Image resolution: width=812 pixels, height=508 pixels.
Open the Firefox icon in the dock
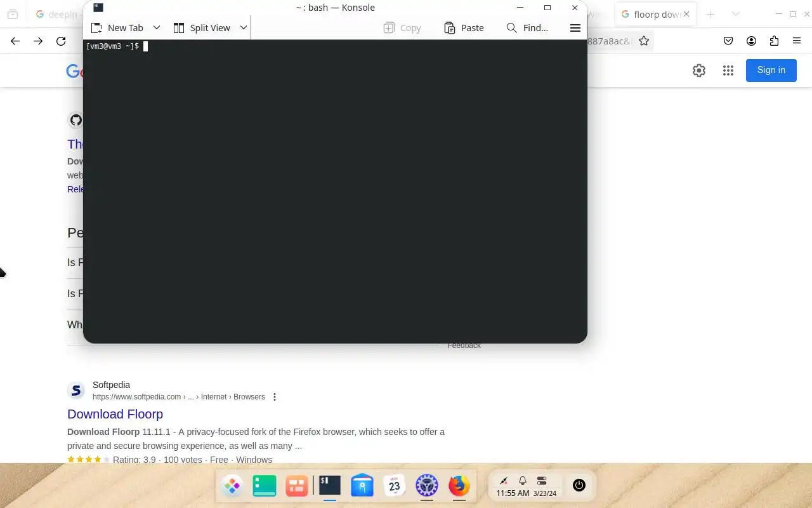[459, 486]
